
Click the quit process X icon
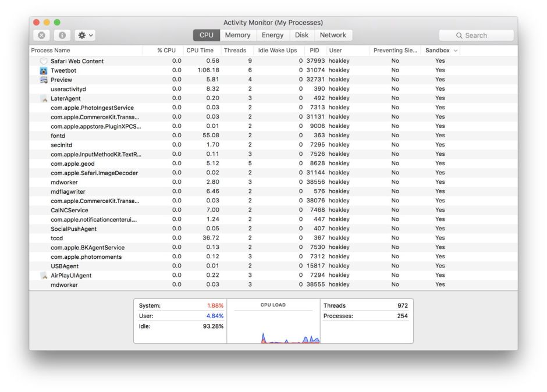tap(40, 35)
